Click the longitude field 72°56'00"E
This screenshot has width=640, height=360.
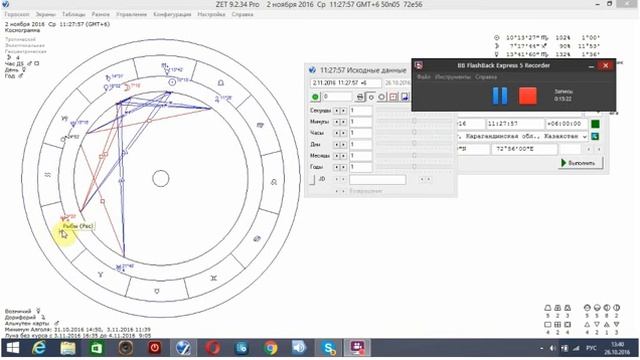tap(524, 149)
